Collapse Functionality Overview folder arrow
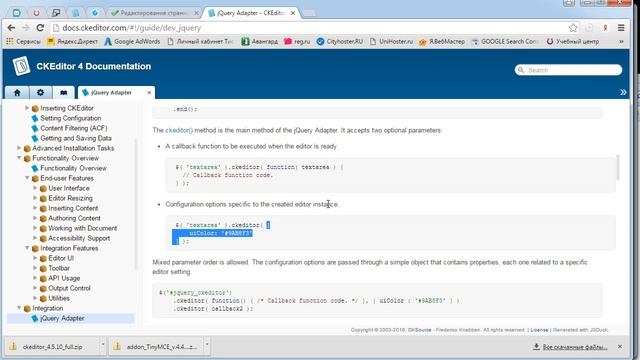 (x=19, y=158)
